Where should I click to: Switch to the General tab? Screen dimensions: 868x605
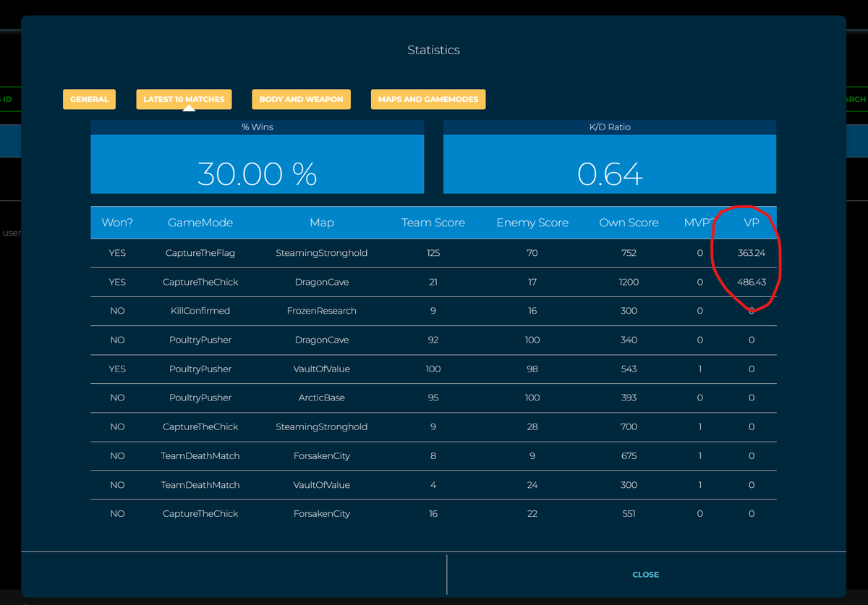pos(90,99)
